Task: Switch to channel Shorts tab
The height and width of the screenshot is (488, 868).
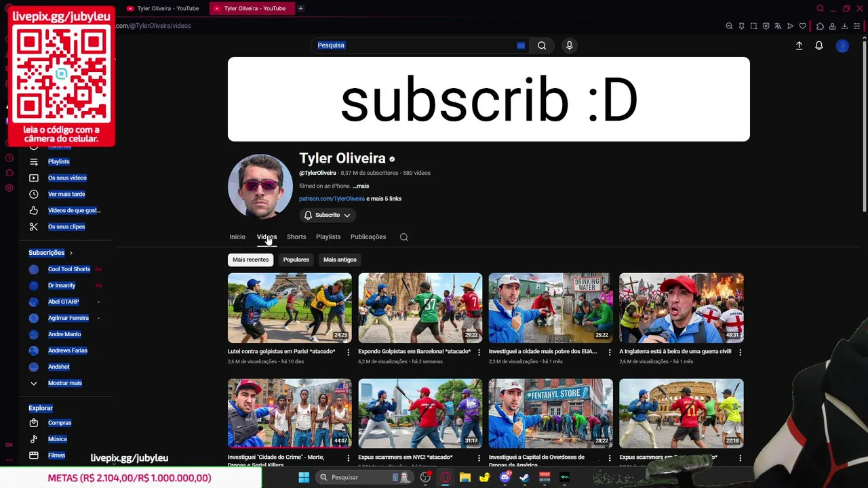Action: (296, 237)
